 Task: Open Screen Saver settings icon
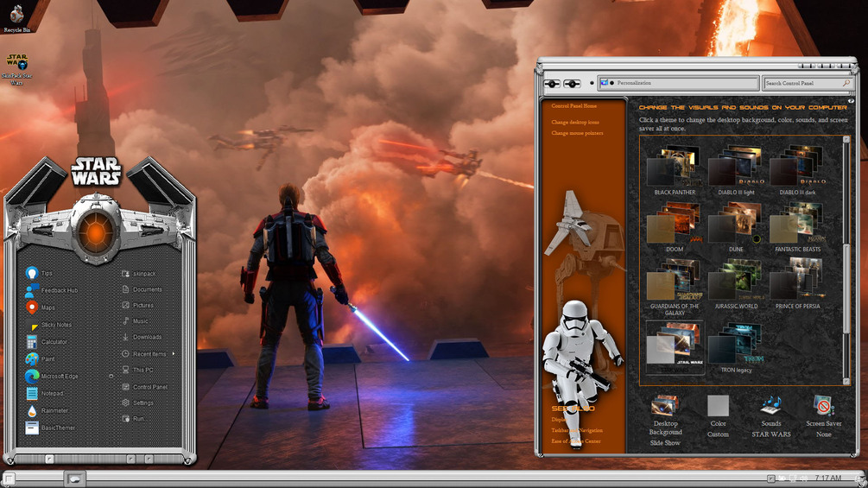pyautogui.click(x=823, y=415)
